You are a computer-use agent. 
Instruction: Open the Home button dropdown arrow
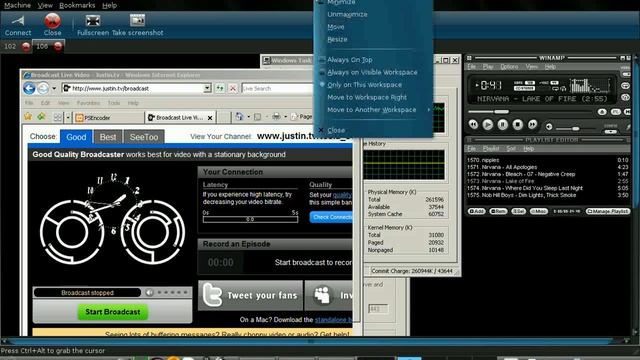tap(248, 117)
